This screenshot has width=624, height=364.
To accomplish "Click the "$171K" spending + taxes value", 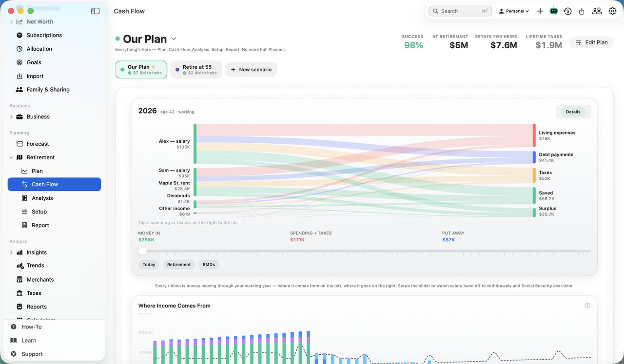I will click(297, 240).
